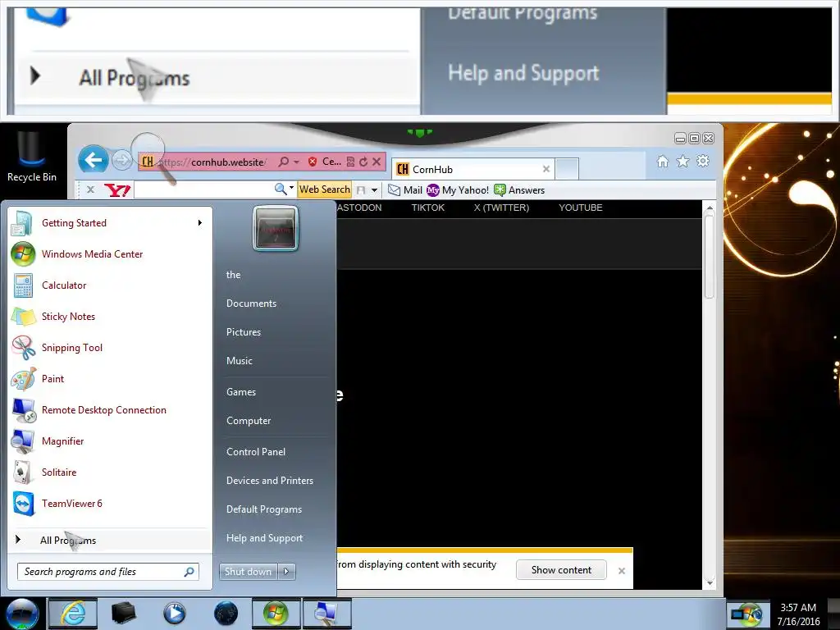Click the Web Search button

(x=325, y=189)
